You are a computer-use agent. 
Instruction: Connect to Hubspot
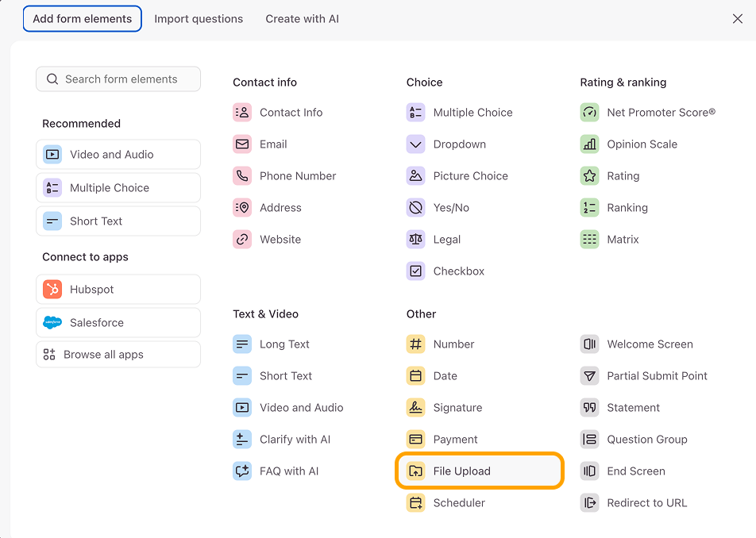[x=118, y=289]
